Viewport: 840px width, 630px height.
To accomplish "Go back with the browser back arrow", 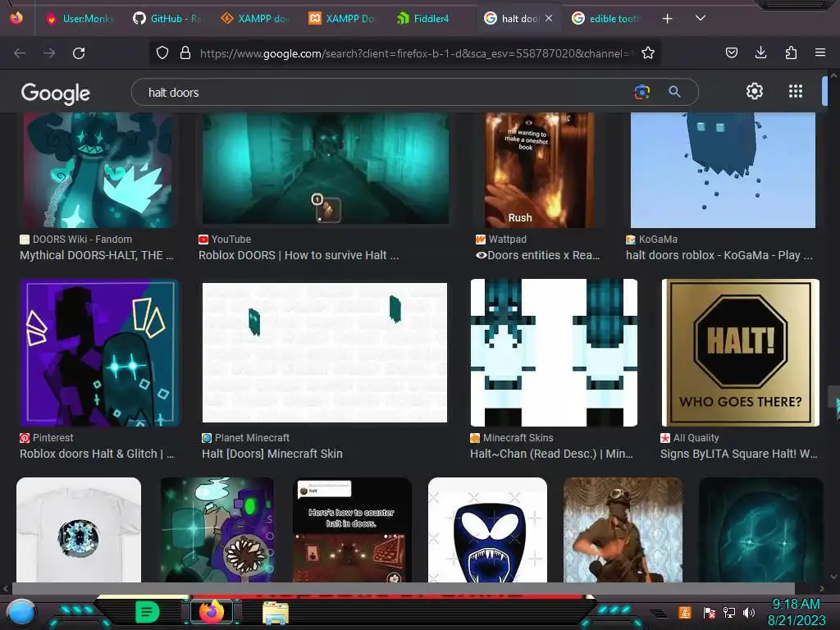I will point(20,53).
